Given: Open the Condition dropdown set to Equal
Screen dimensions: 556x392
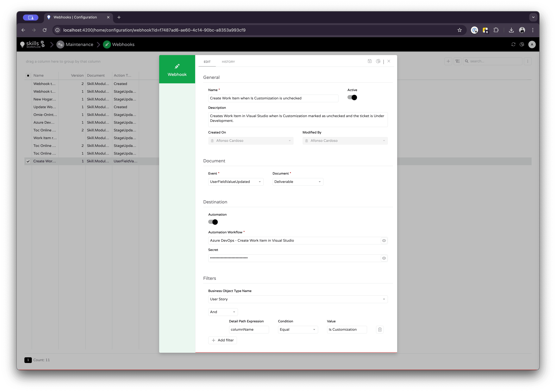Looking at the screenshot, I should [x=298, y=329].
